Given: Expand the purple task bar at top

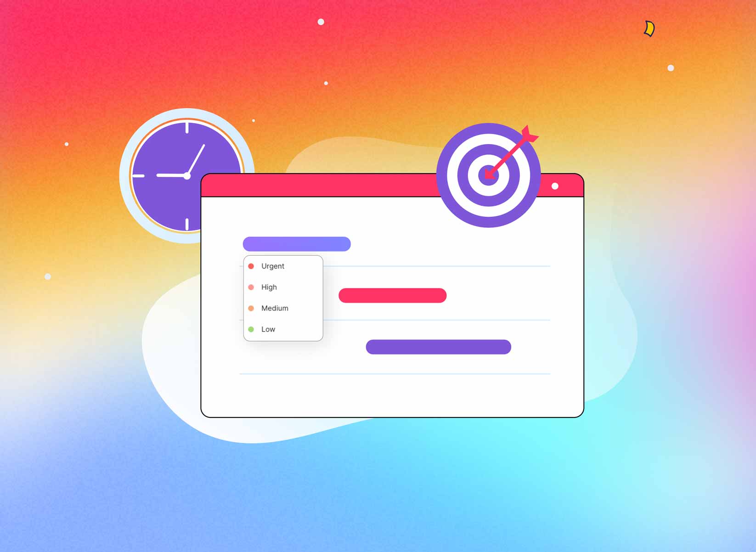Looking at the screenshot, I should coord(297,244).
